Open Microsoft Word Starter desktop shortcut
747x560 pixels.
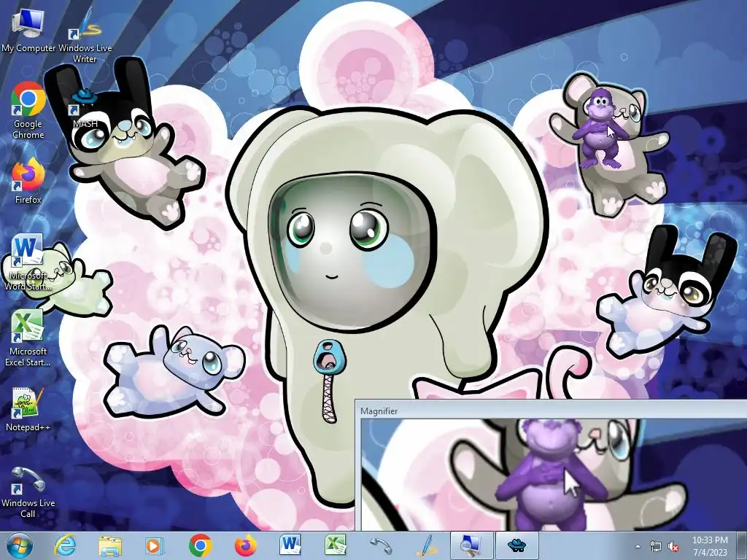pyautogui.click(x=28, y=262)
